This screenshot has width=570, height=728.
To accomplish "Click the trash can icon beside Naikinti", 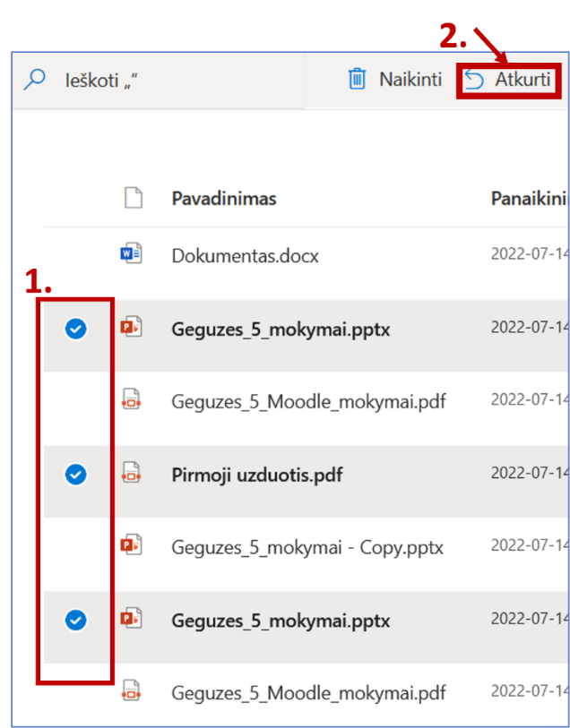I will [x=357, y=80].
